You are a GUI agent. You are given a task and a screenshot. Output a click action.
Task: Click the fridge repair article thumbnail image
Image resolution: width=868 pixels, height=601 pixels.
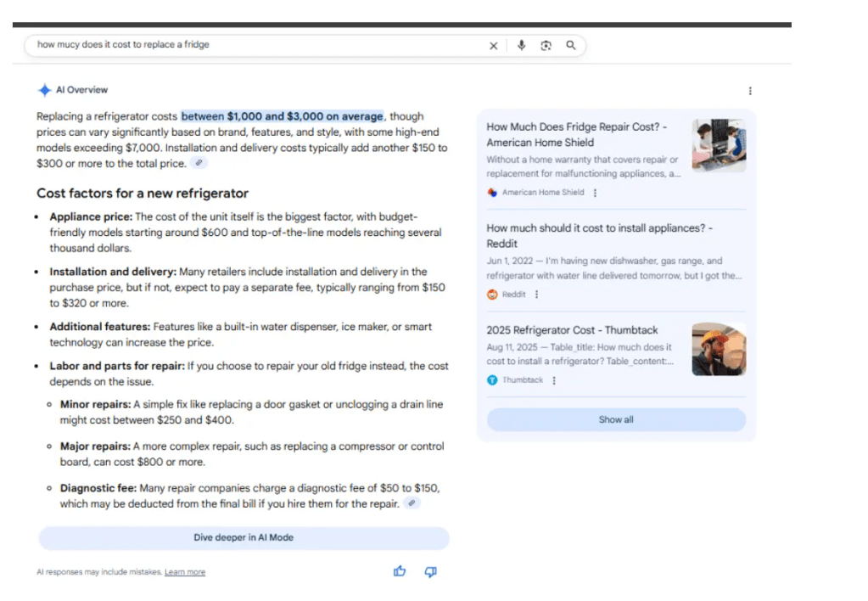point(719,143)
